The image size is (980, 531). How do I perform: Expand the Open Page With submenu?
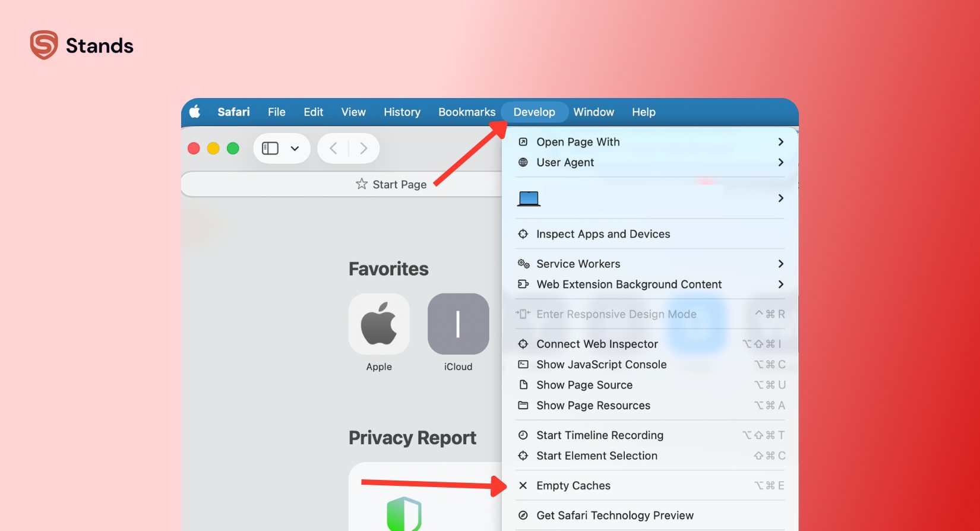(650, 142)
